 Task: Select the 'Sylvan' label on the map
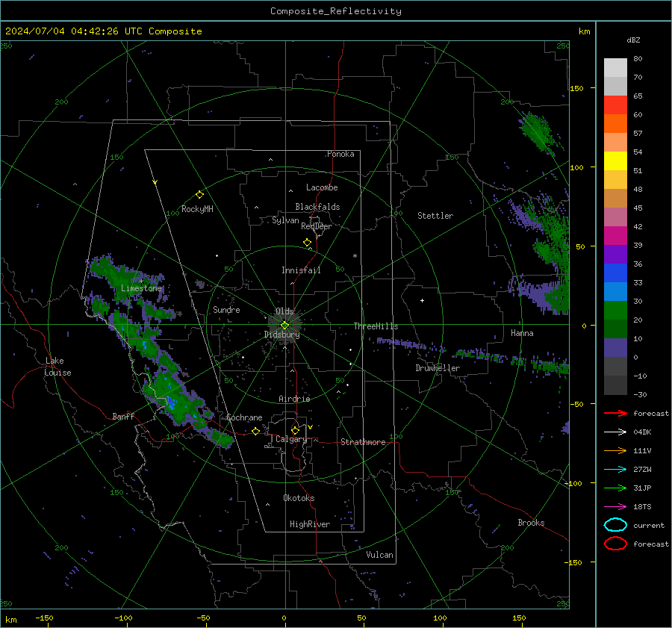pos(285,220)
